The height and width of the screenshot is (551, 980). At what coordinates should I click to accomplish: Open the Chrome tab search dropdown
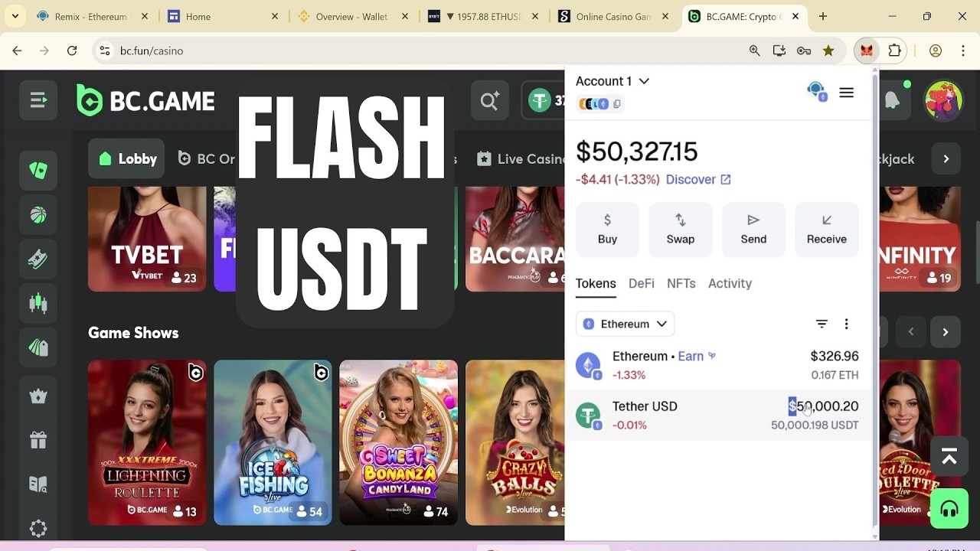(15, 16)
